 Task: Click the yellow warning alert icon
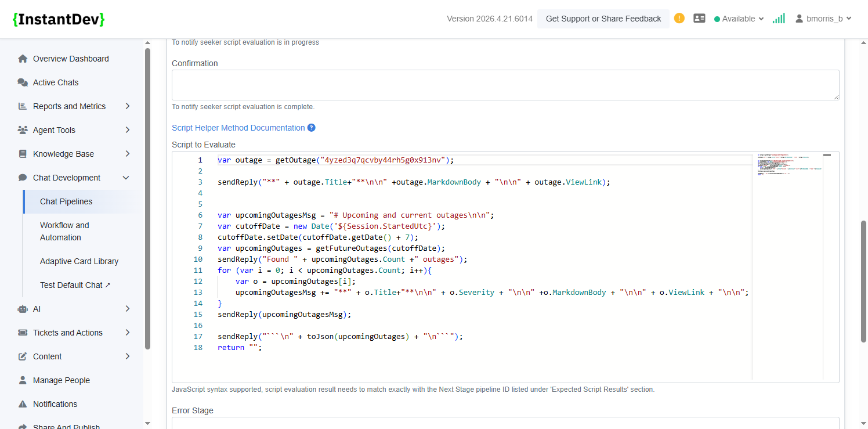[x=679, y=19]
